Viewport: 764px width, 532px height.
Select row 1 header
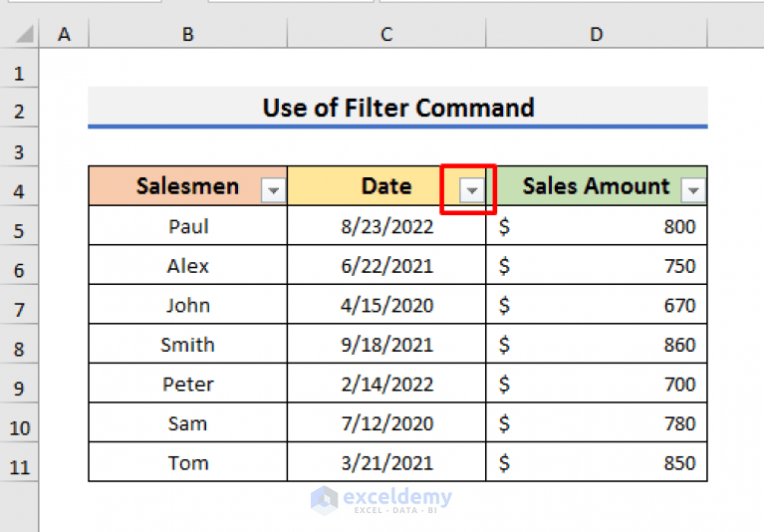[x=19, y=68]
